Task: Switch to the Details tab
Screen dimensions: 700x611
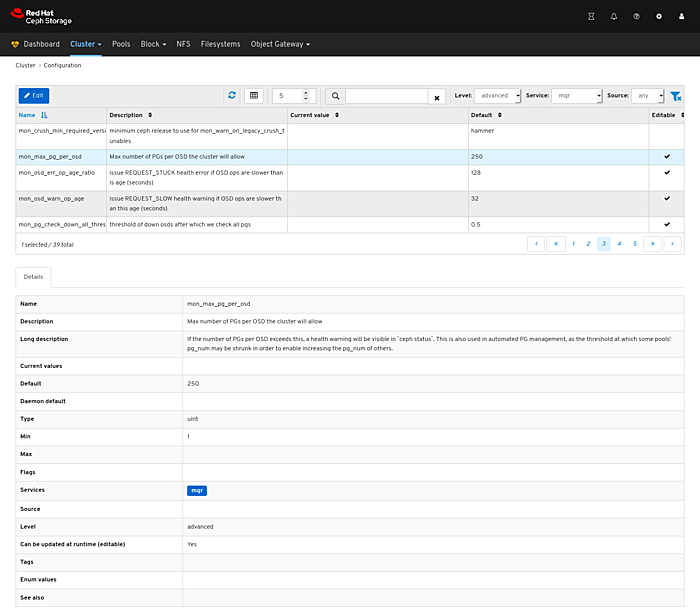Action: pyautogui.click(x=34, y=275)
